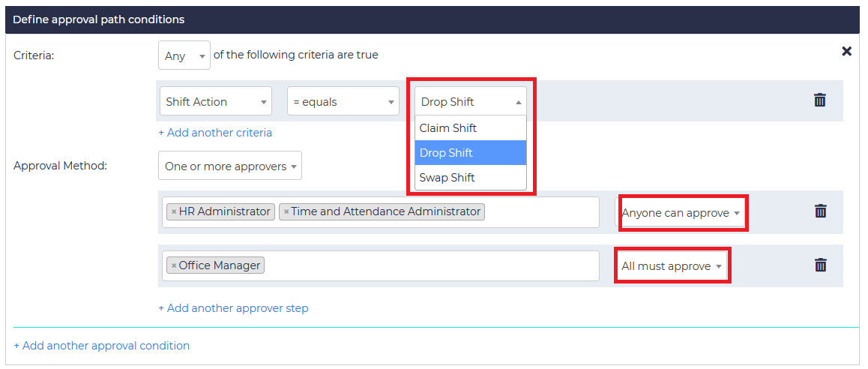Click Add another approval condition link

point(102,346)
